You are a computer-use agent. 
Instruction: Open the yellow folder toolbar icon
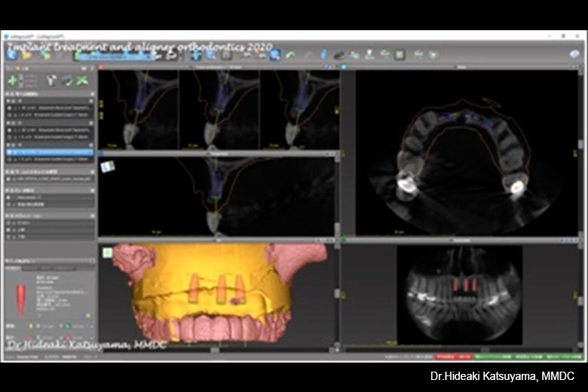click(x=26, y=56)
